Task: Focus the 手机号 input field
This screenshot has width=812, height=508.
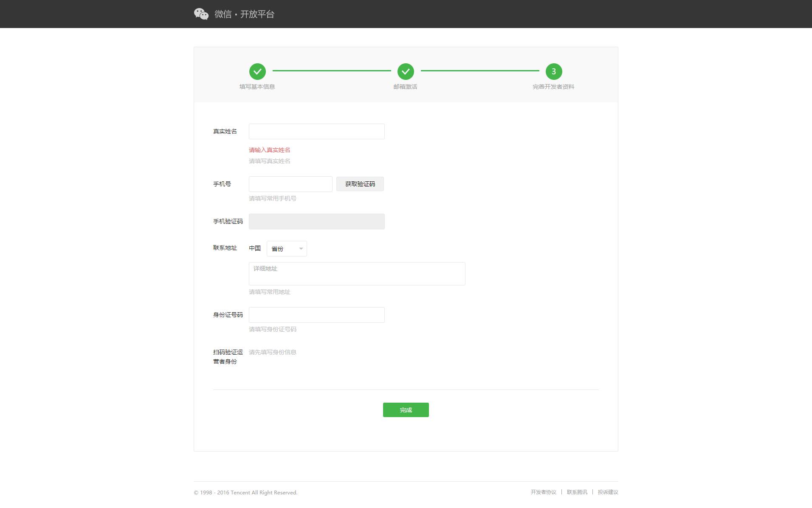Action: 290,184
